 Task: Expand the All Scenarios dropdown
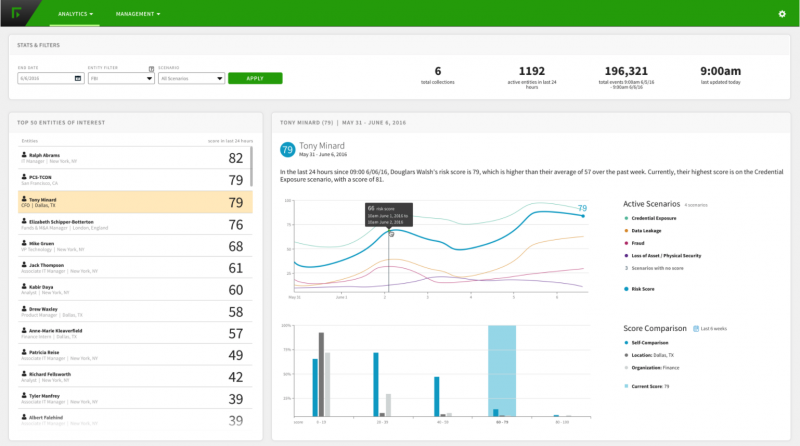tap(191, 78)
